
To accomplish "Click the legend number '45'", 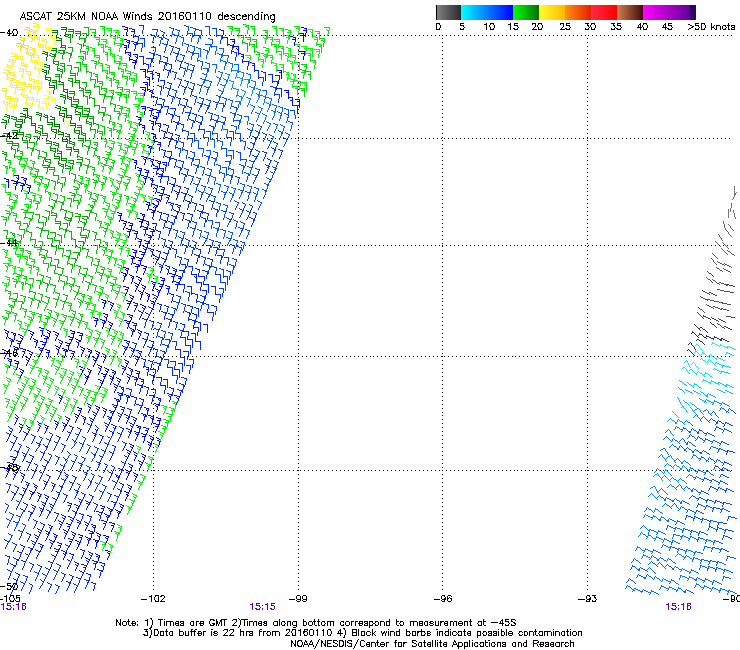I will [x=667, y=27].
